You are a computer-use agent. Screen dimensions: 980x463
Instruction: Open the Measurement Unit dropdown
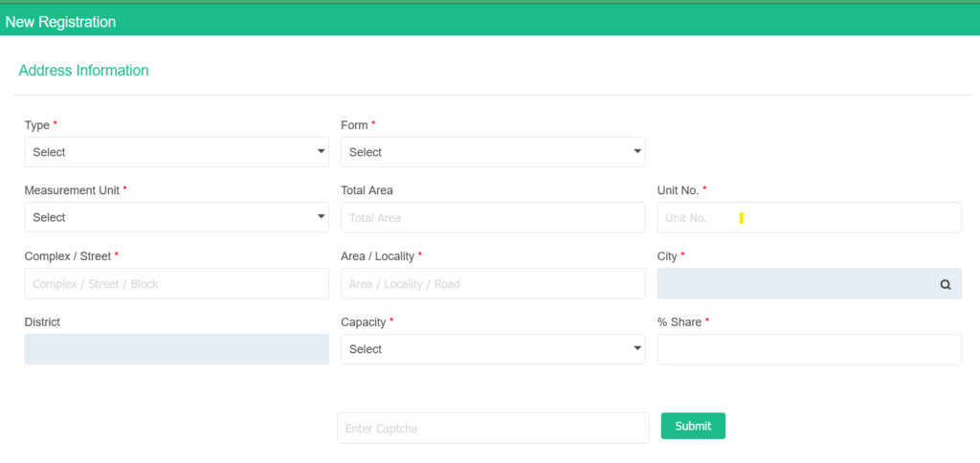click(176, 217)
